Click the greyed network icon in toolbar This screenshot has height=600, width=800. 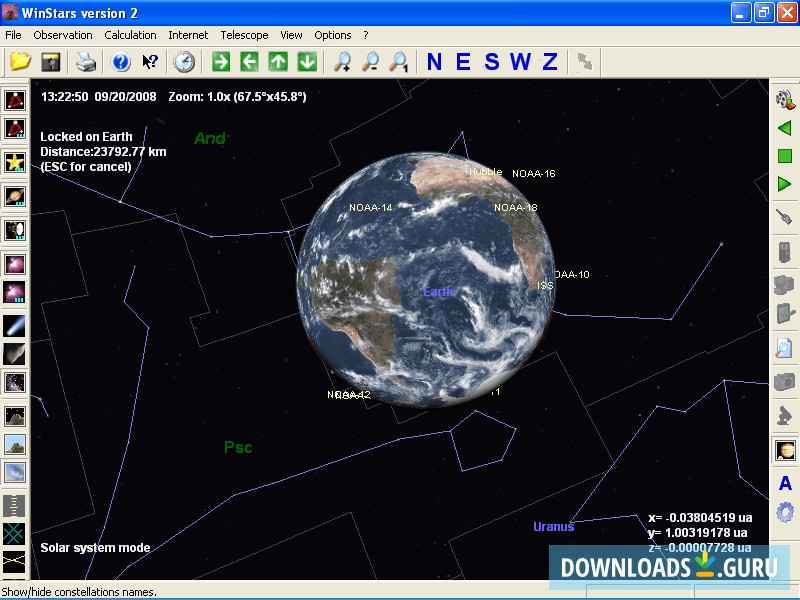click(585, 62)
